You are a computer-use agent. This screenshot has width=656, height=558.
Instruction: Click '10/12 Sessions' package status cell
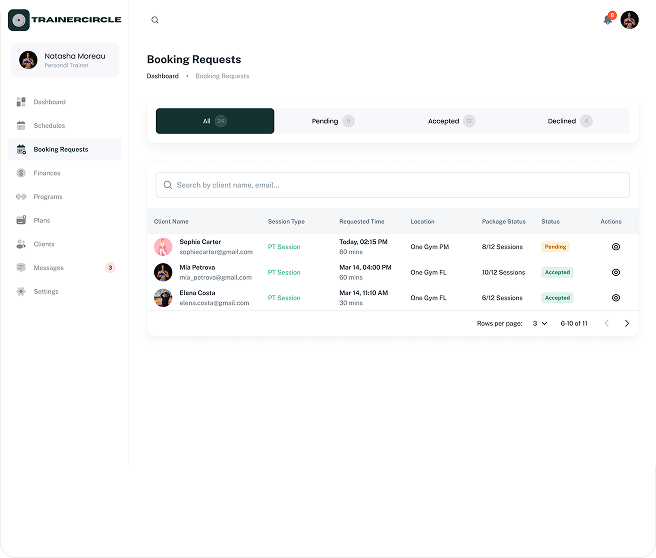[503, 272]
